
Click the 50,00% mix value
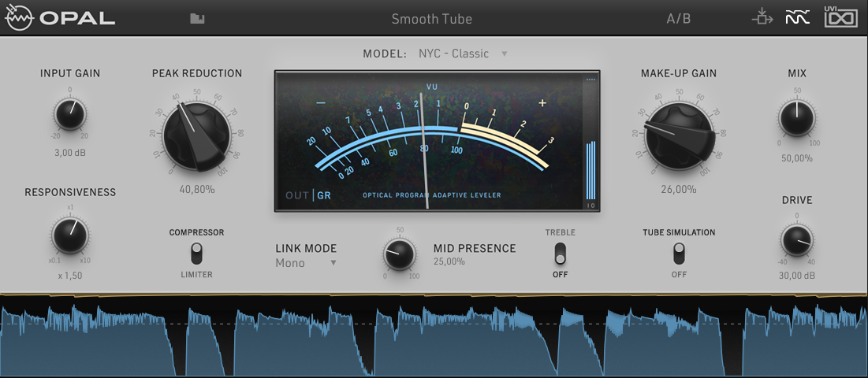pos(797,158)
